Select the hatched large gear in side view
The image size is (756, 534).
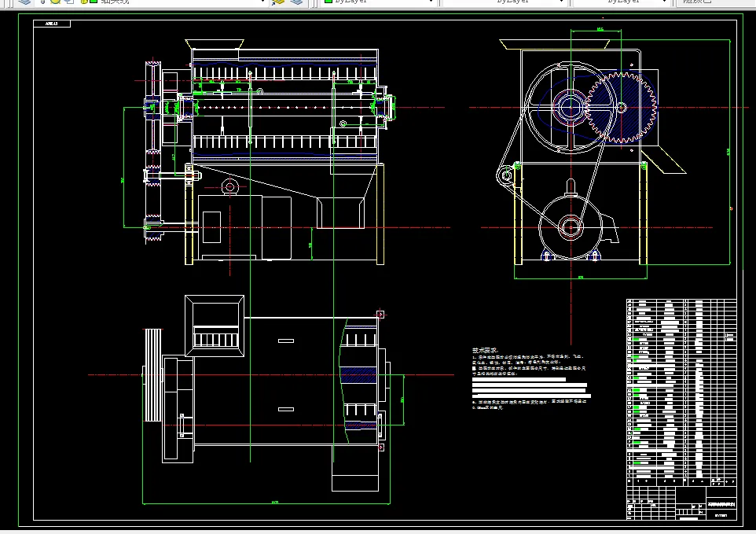click(x=622, y=108)
